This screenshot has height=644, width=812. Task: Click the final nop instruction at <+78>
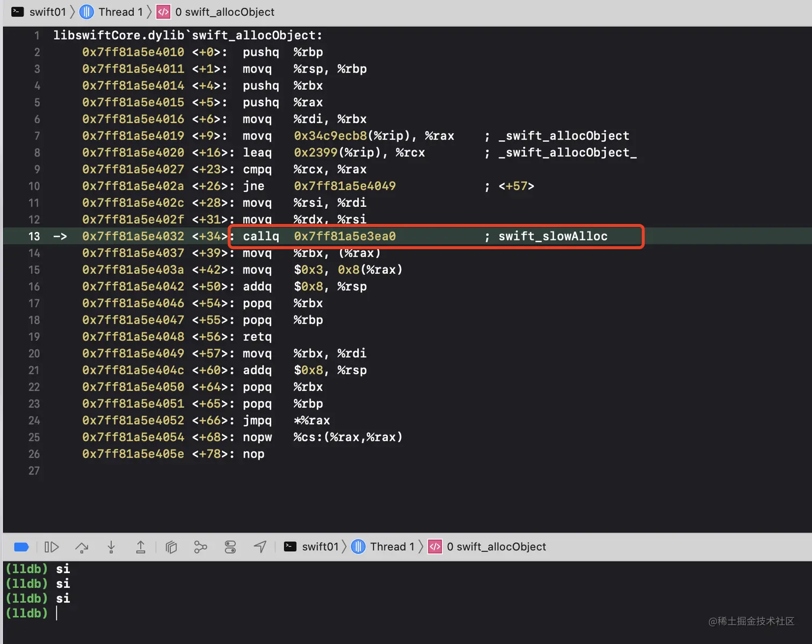pos(253,454)
